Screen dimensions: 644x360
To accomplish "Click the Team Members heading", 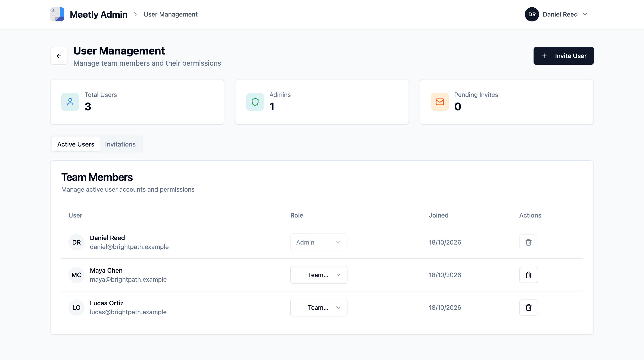I will tap(97, 177).
